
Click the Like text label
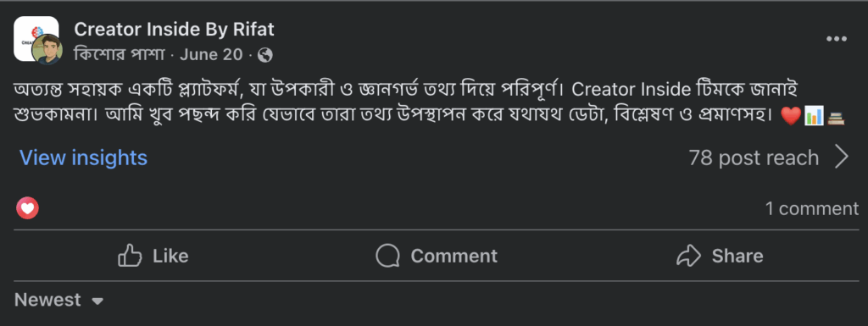(170, 257)
